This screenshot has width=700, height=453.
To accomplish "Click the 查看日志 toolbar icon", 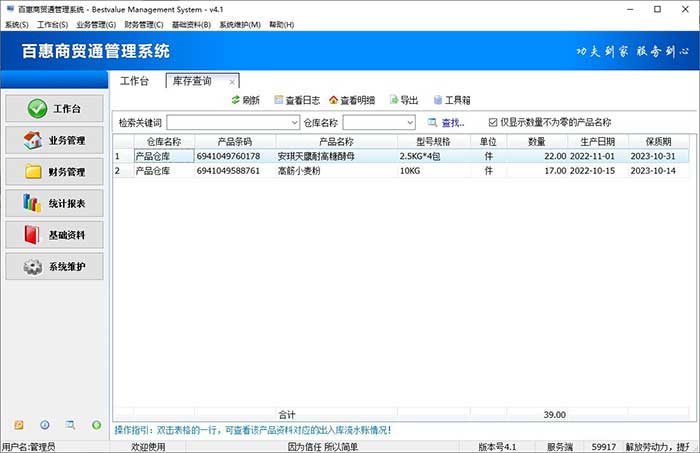I will point(279,100).
